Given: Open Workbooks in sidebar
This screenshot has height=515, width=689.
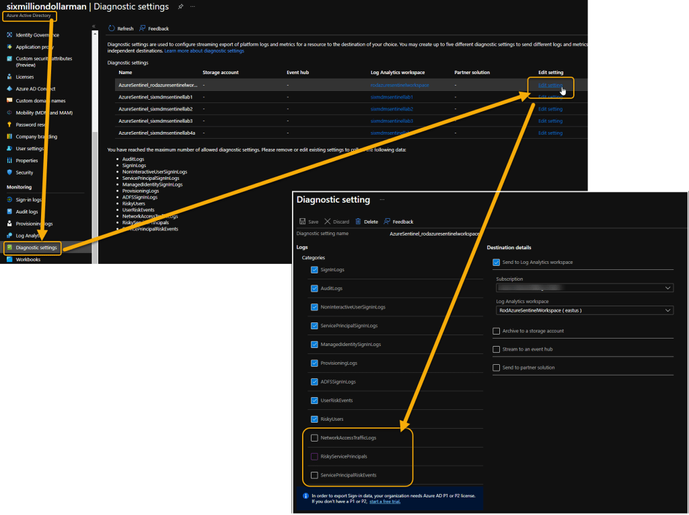Looking at the screenshot, I should [24, 259].
